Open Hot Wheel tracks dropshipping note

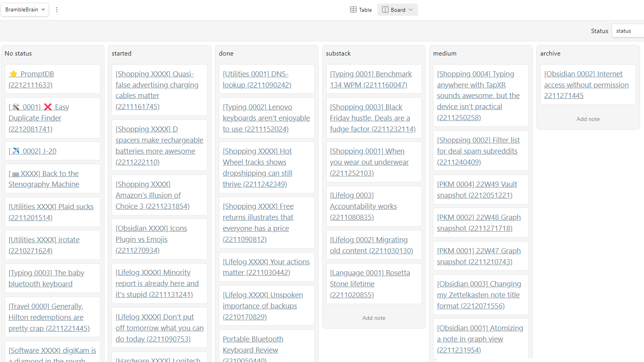(x=258, y=167)
